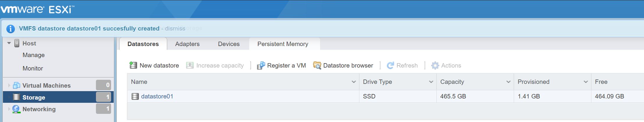Open Monitor under Host
The image size is (644, 122).
click(33, 68)
